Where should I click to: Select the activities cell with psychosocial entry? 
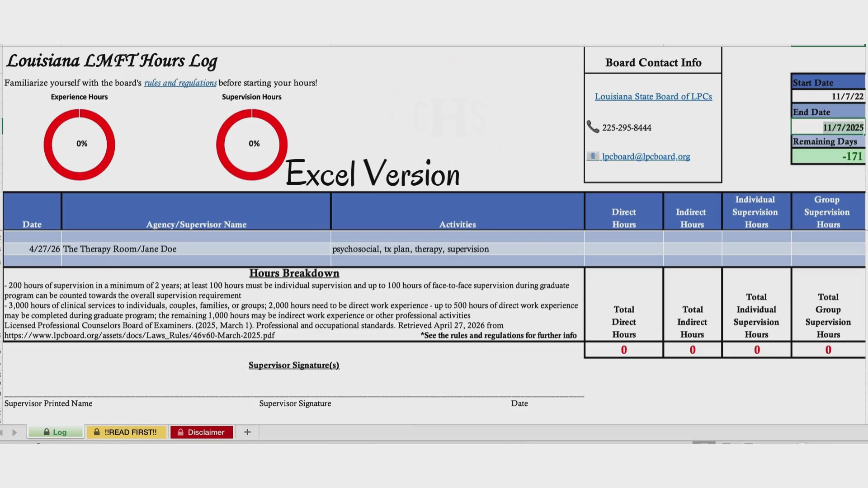[458, 249]
